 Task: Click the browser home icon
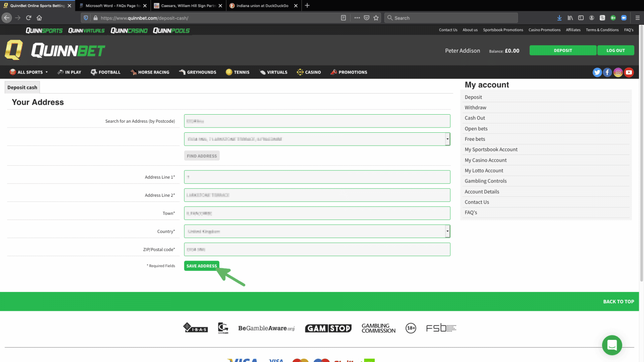tap(39, 18)
